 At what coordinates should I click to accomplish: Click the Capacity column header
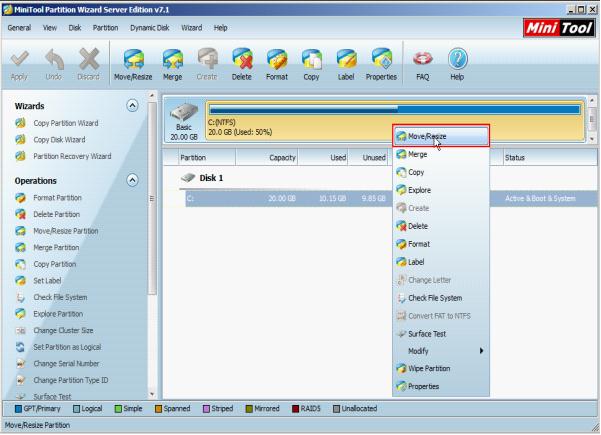point(267,158)
